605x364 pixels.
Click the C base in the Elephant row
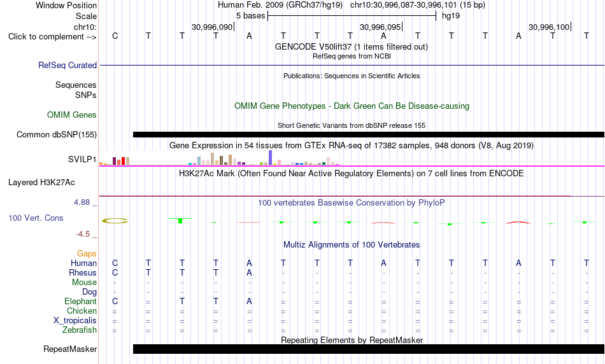[115, 301]
